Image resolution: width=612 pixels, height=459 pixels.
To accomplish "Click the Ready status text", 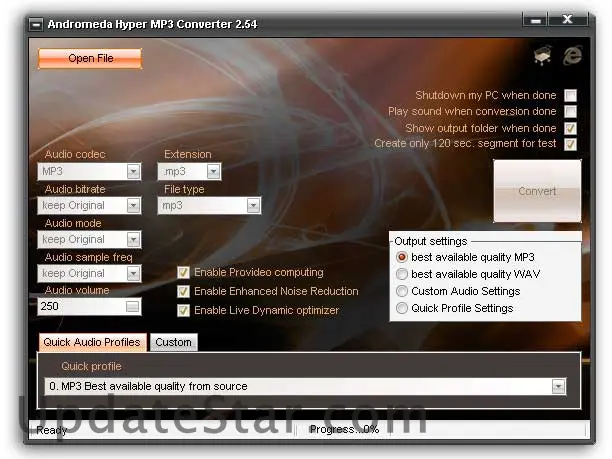I will 52,430.
